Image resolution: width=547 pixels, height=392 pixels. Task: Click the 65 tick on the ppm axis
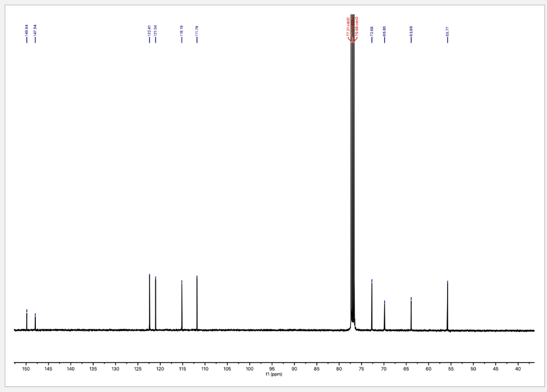[406, 369]
